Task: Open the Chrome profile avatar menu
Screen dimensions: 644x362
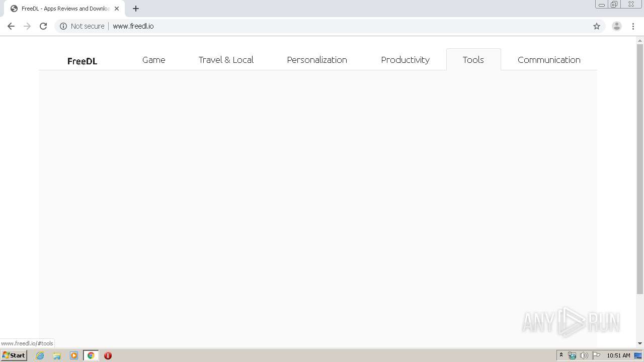Action: click(x=617, y=26)
